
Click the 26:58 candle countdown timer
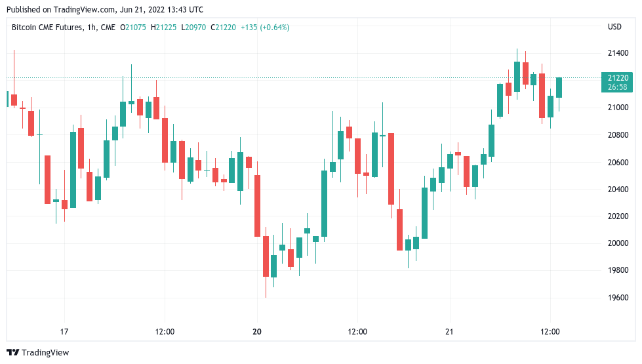617,87
